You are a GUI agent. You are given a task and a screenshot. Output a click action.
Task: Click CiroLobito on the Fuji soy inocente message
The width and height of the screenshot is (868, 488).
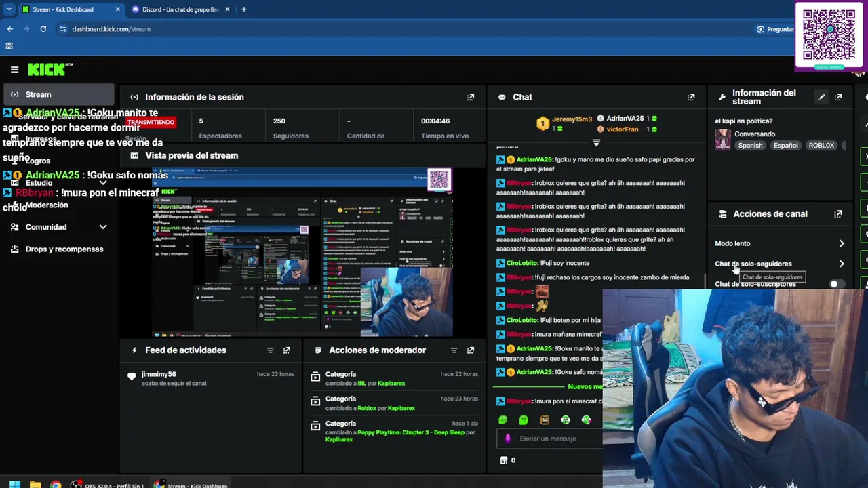coord(522,263)
